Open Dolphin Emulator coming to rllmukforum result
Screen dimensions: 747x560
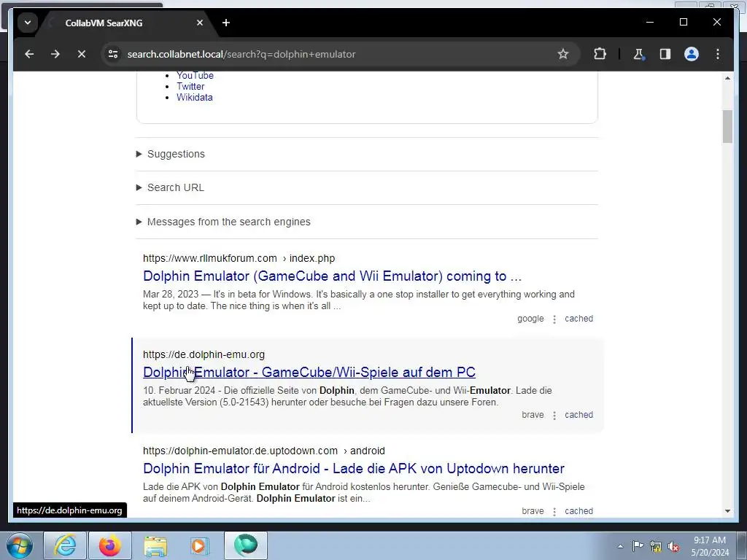point(332,276)
